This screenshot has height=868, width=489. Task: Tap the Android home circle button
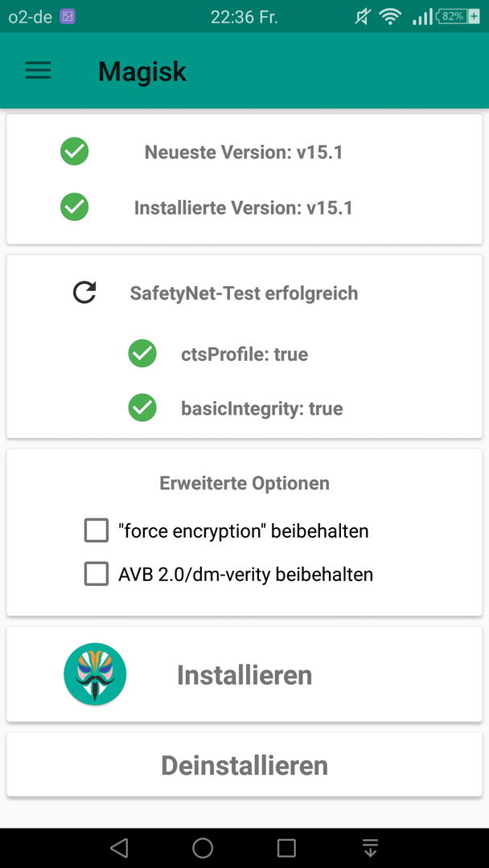(203, 848)
